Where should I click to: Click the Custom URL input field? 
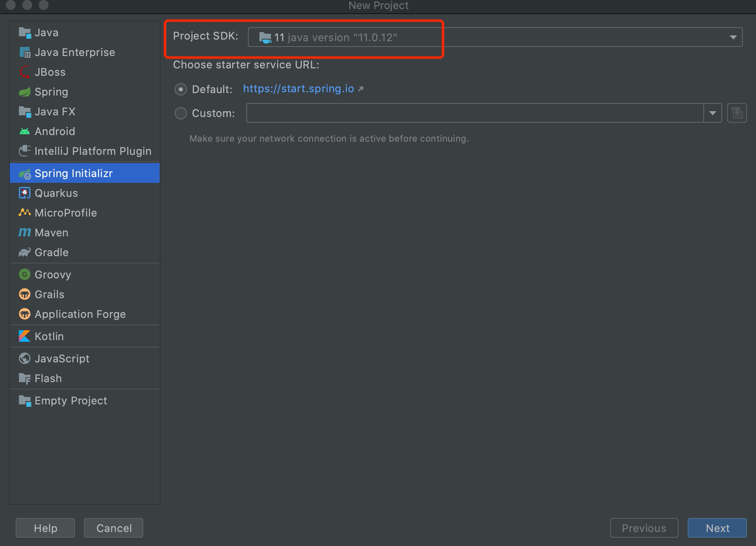pyautogui.click(x=475, y=113)
